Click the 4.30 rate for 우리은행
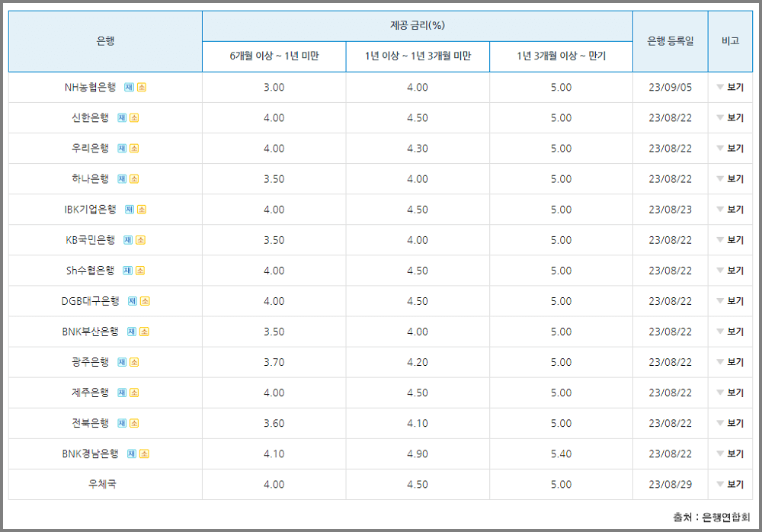This screenshot has width=762, height=532. click(418, 149)
